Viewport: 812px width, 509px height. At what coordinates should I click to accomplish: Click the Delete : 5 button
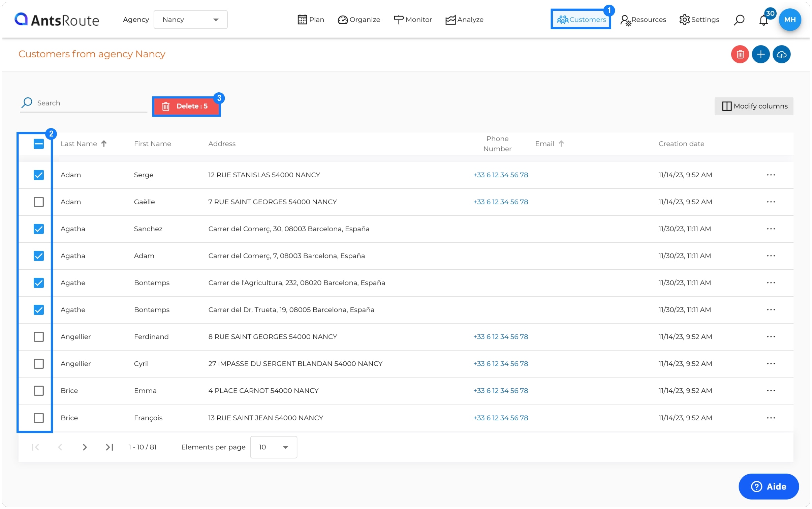click(186, 106)
